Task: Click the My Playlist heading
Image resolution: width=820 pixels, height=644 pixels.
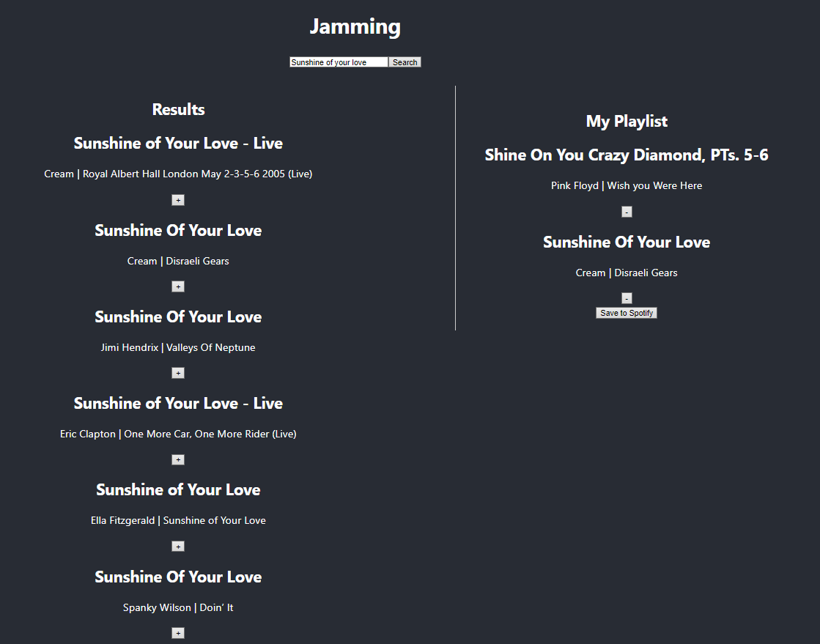Action: 627,121
